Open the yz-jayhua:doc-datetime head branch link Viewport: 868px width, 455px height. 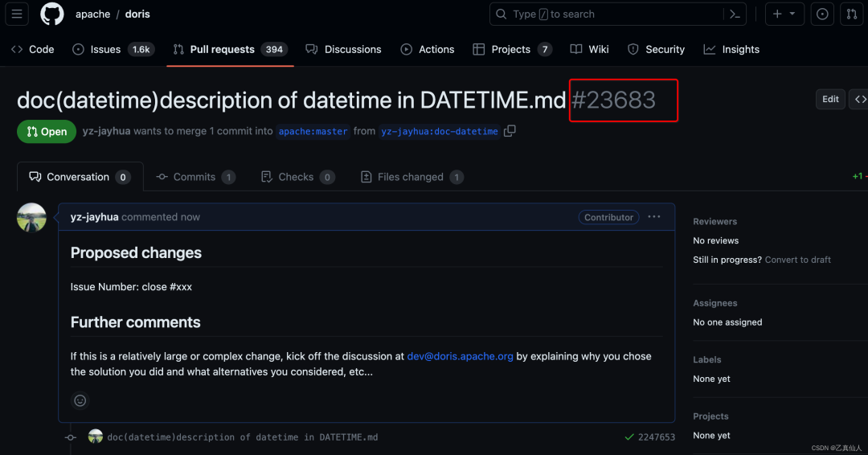click(x=440, y=131)
